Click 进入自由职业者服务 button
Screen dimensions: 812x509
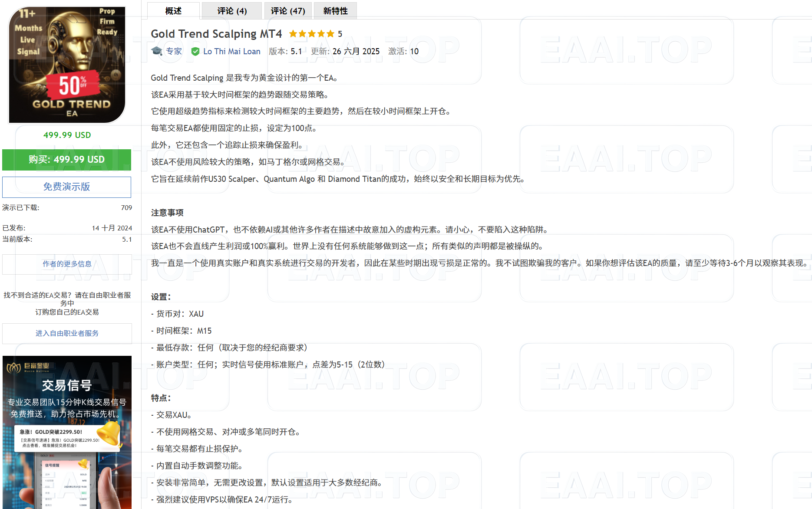(67, 333)
